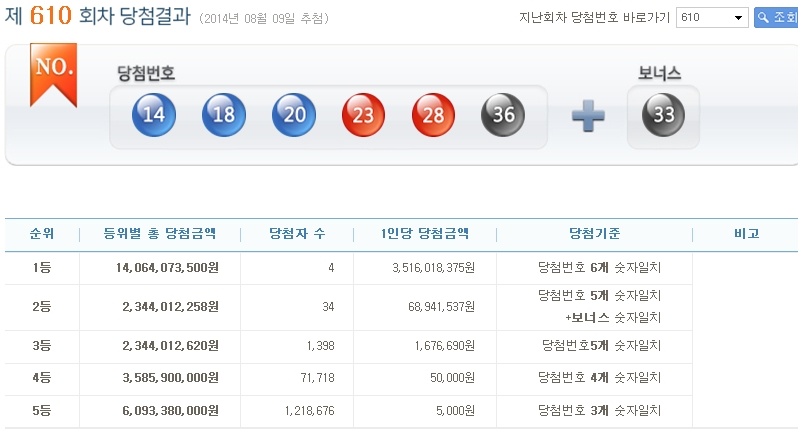
Task: Click per-person prize 3,516,018,375원
Action: pos(433,268)
